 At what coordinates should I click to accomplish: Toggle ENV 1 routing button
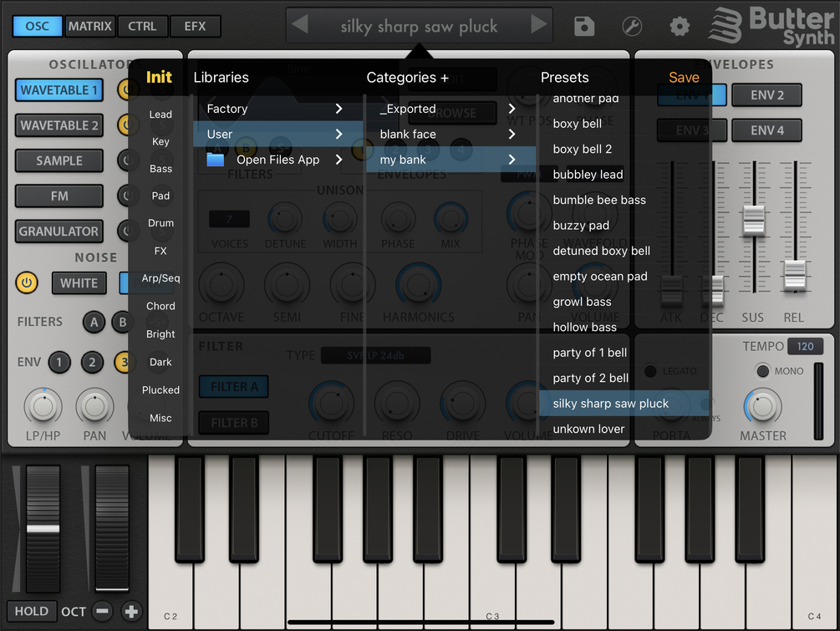tap(59, 363)
